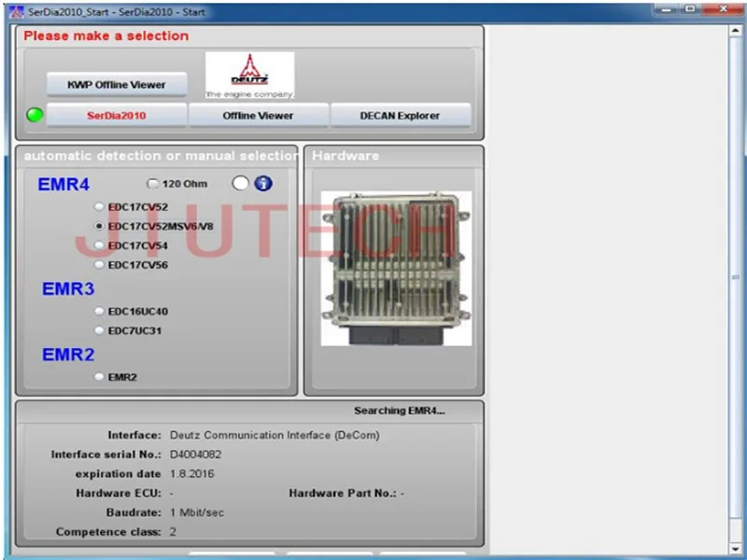Launch SerDia2010 button
Image resolution: width=747 pixels, height=560 pixels.
[117, 116]
